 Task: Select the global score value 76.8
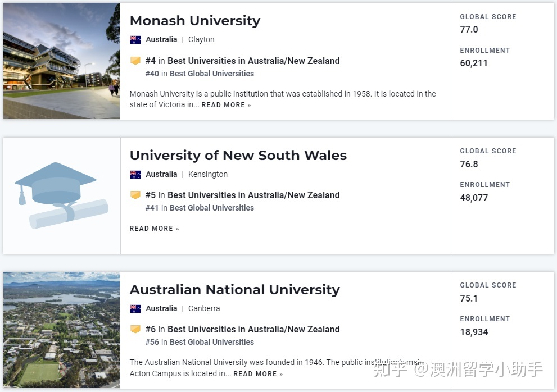coord(469,164)
